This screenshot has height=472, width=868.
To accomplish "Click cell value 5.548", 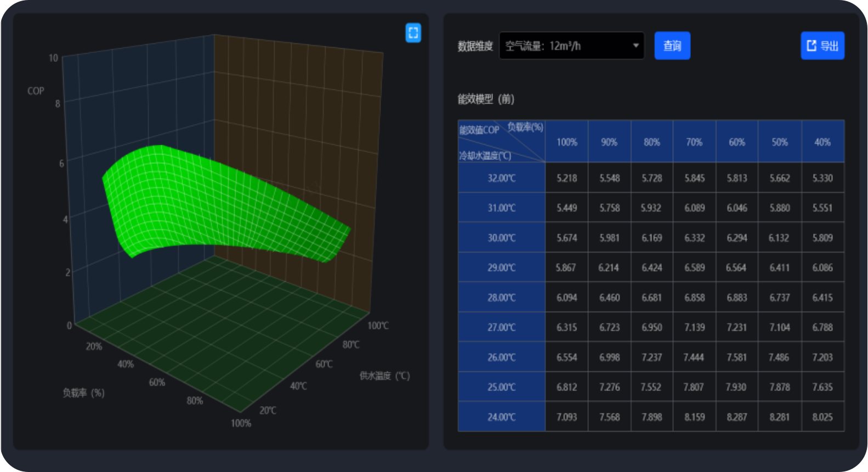I will [x=609, y=178].
